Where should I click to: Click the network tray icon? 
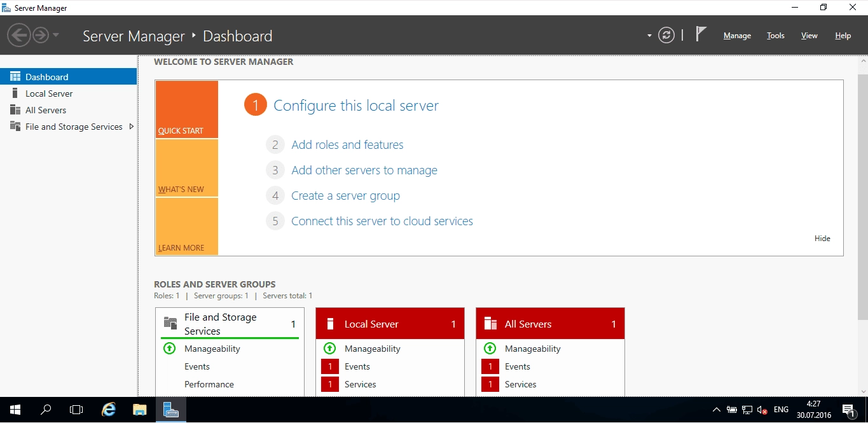(747, 410)
